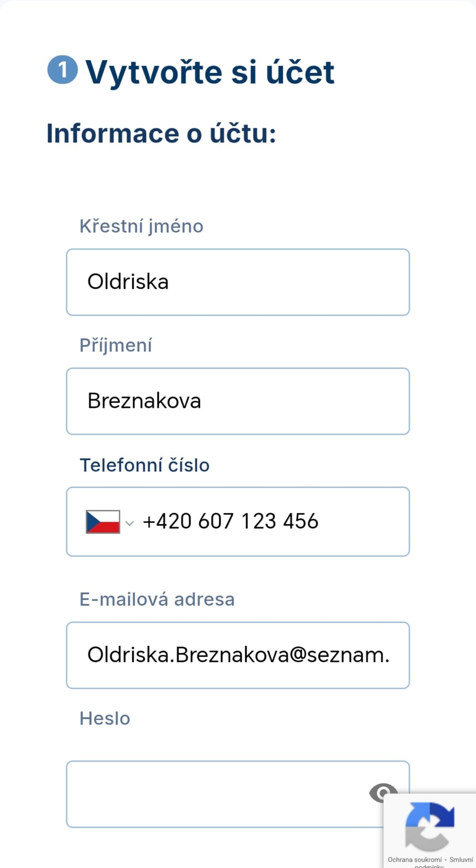Click the Heslo label
The width and height of the screenshot is (476, 868).
[105, 718]
